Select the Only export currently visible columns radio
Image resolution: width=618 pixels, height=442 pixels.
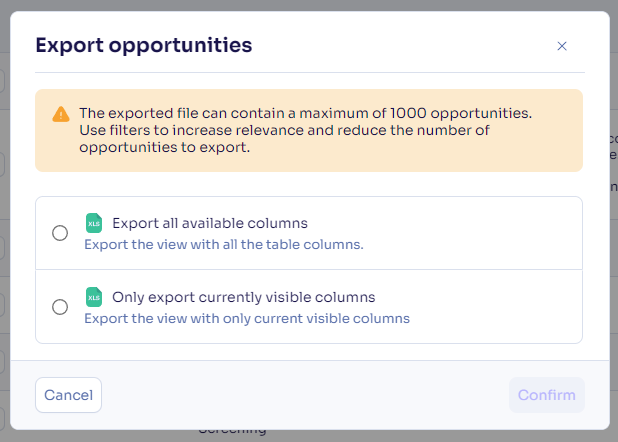(60, 307)
